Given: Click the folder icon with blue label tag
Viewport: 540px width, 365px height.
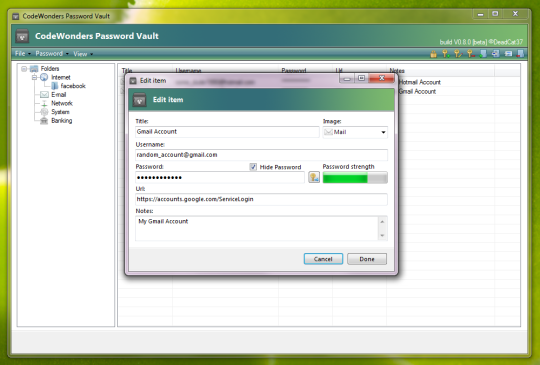Looking at the screenshot, I should 496,54.
